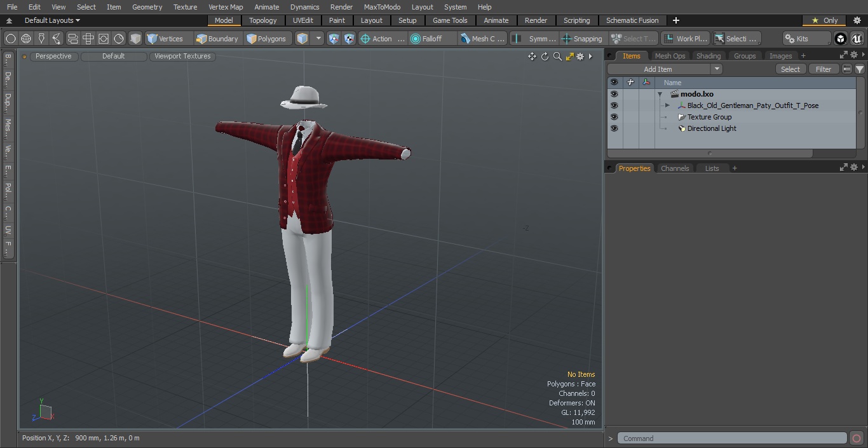Toggle the Symmetry option

click(x=534, y=39)
